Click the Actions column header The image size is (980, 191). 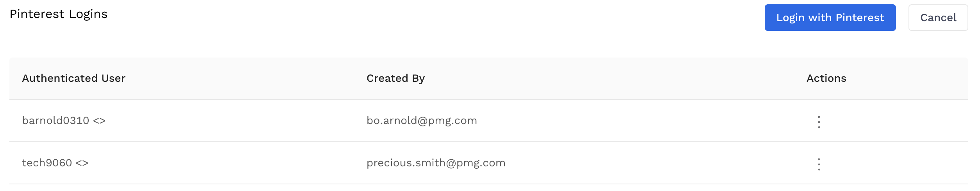[x=826, y=78]
